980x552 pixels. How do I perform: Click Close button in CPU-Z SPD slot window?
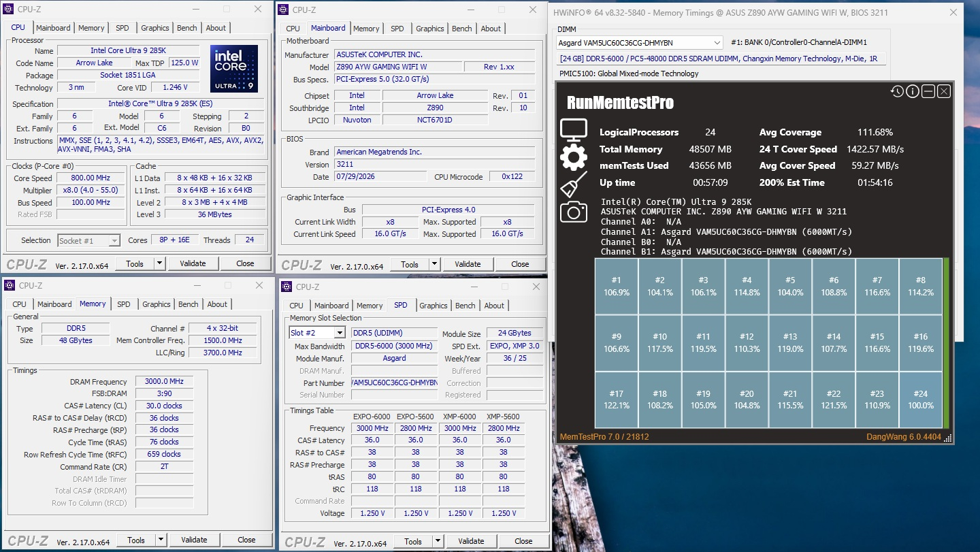[523, 541]
